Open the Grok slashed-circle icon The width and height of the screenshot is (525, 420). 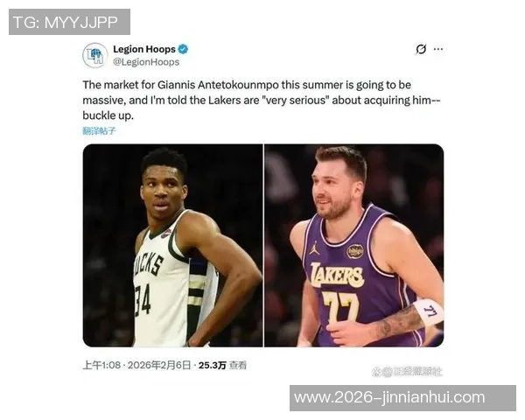click(x=421, y=49)
